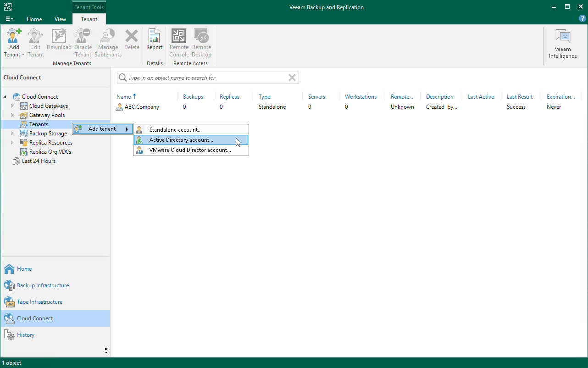Image resolution: width=588 pixels, height=368 pixels.
Task: Expand the Backup Storage tree node
Action: [x=12, y=134]
